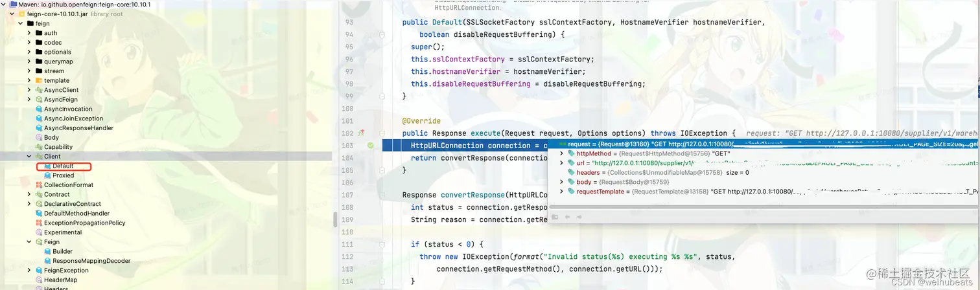The width and height of the screenshot is (980, 290).
Task: Select the request = {Request@13160} row
Action: pyautogui.click(x=764, y=144)
